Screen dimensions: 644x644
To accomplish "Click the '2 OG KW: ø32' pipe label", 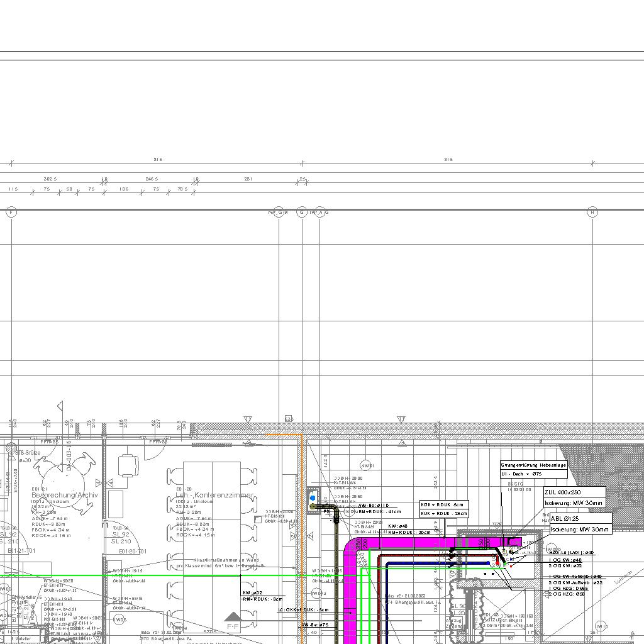I will pyautogui.click(x=565, y=565).
